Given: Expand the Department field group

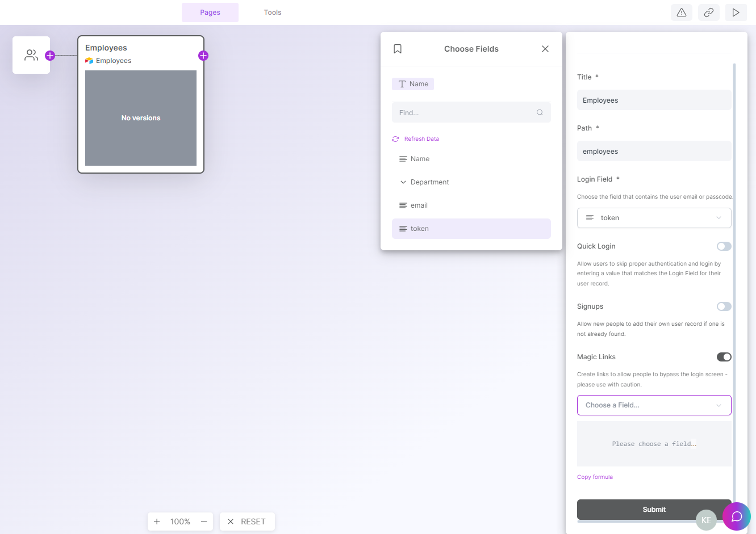Looking at the screenshot, I should tap(471, 182).
